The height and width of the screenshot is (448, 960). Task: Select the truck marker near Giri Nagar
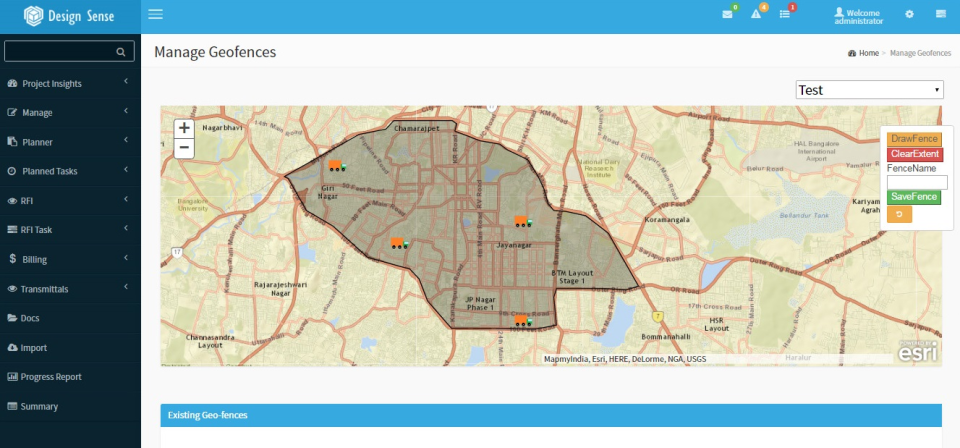(337, 165)
